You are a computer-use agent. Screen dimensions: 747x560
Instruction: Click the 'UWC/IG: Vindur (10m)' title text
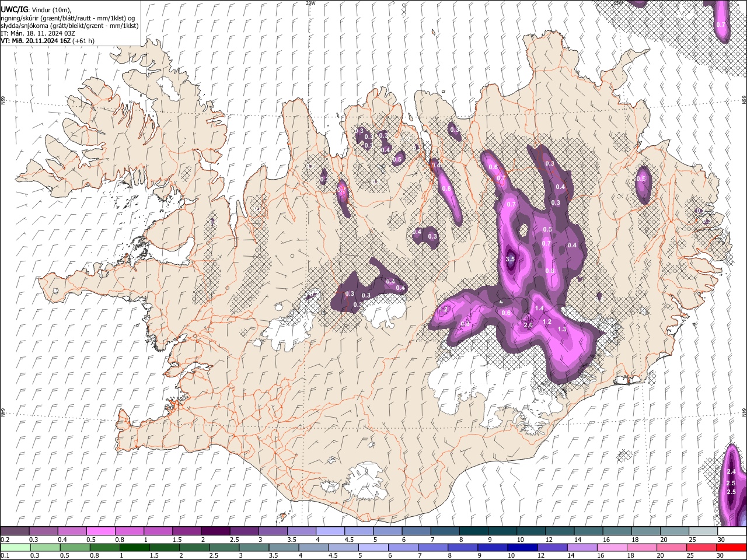[36, 10]
